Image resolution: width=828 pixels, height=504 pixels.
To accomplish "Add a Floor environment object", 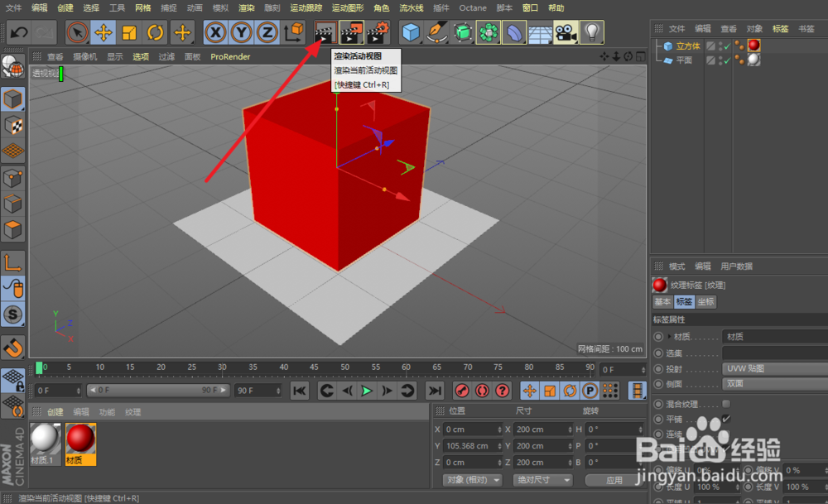I will coord(540,33).
